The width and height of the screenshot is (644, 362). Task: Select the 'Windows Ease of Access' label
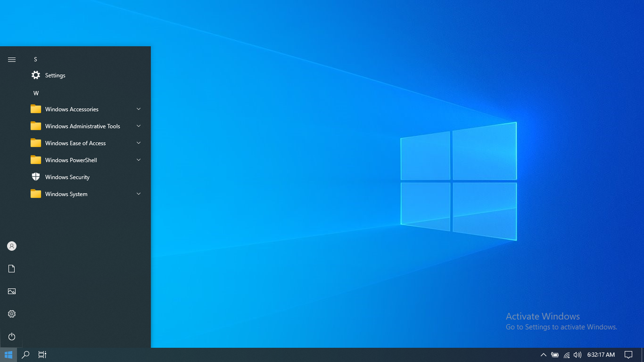coord(75,143)
